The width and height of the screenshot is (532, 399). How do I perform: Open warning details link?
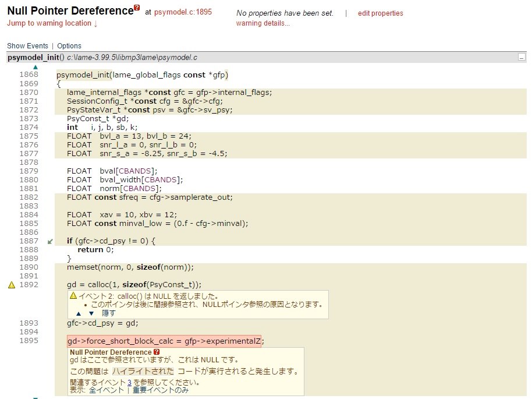pos(263,23)
